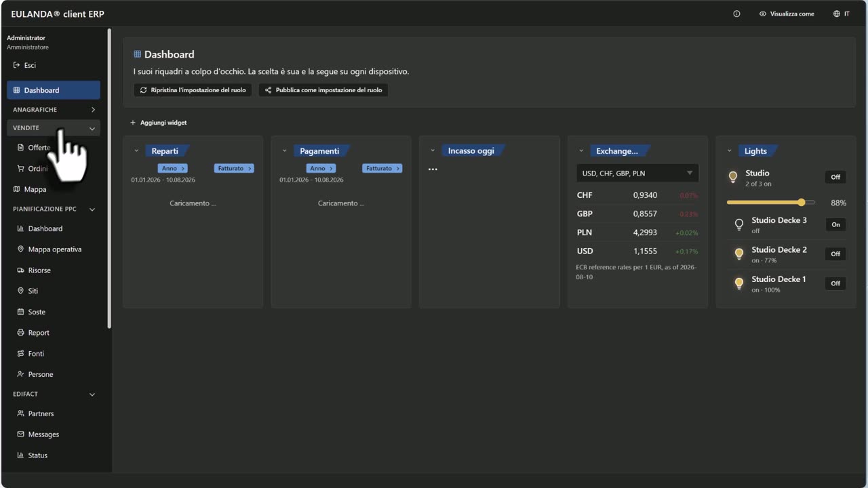Open Anno period selector in Reparti
This screenshot has height=488, width=868.
[173, 168]
